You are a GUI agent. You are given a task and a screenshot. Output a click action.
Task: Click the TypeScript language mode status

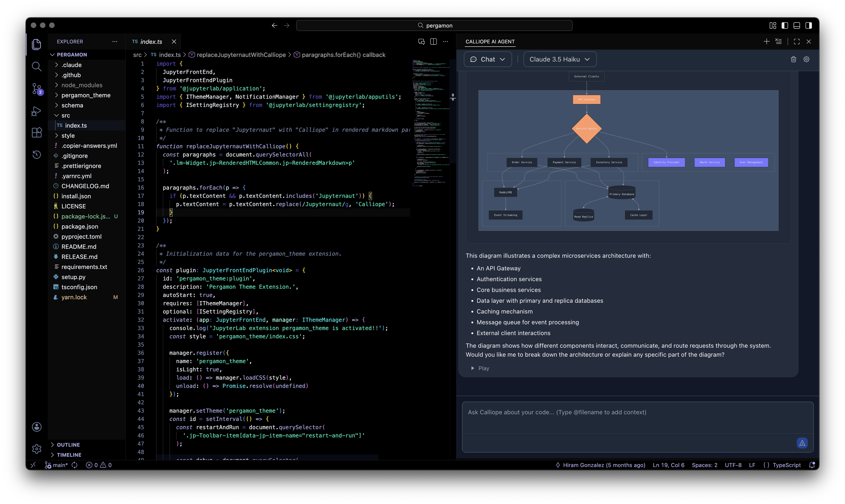[786, 465]
